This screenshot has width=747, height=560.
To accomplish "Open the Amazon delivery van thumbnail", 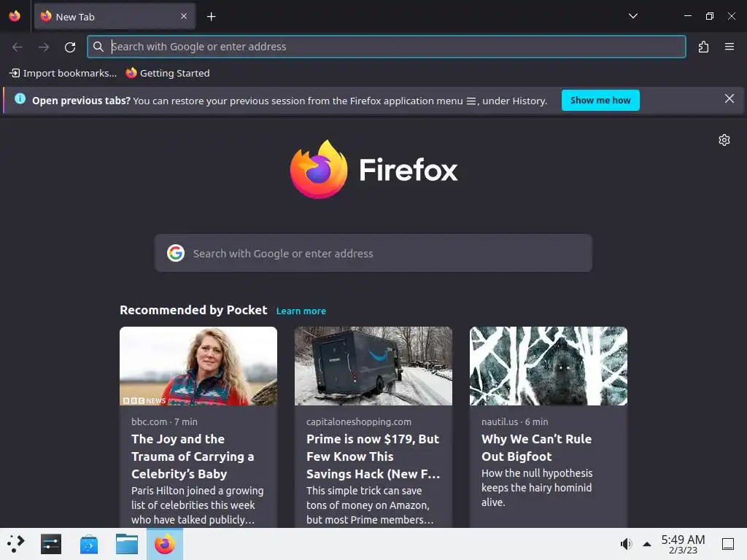I will (373, 366).
